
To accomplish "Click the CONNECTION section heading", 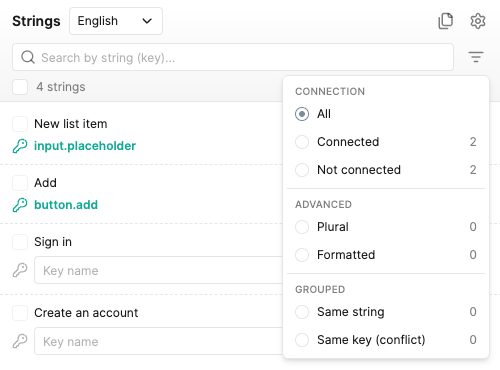I will [330, 91].
